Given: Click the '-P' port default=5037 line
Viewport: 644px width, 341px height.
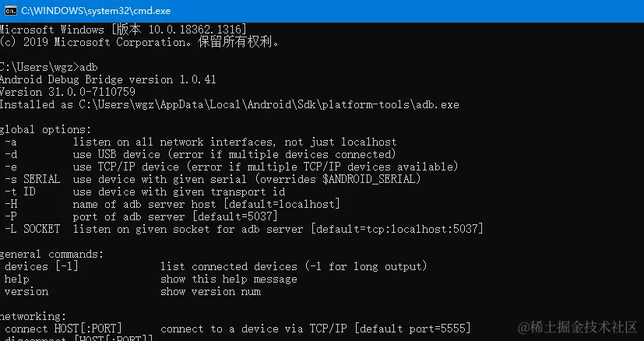Looking at the screenshot, I should [x=142, y=216].
